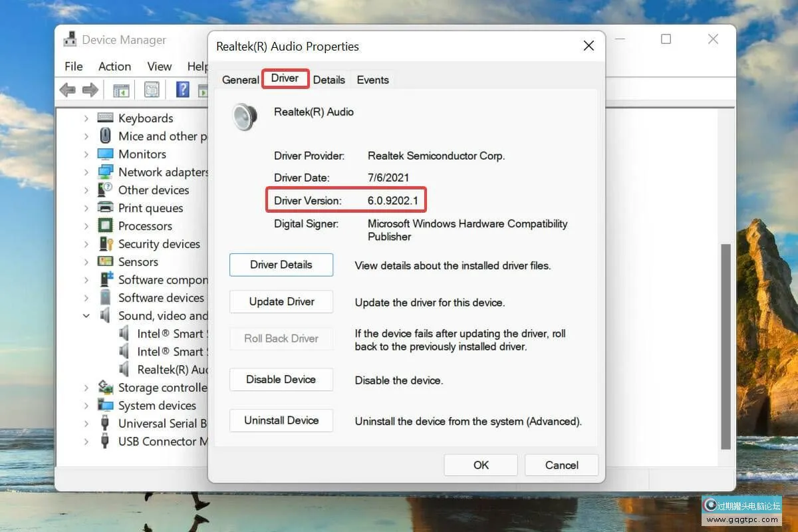Switch to the Details tab
This screenshot has width=798, height=532.
329,80
